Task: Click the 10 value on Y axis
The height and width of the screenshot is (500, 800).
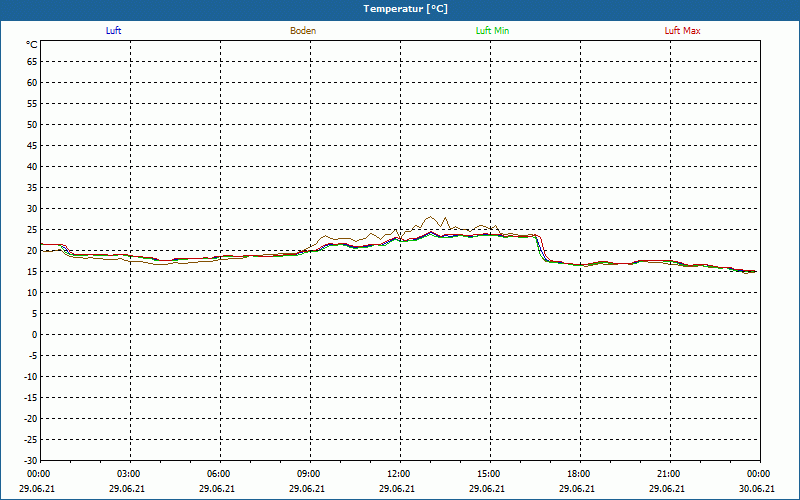Action: point(32,293)
